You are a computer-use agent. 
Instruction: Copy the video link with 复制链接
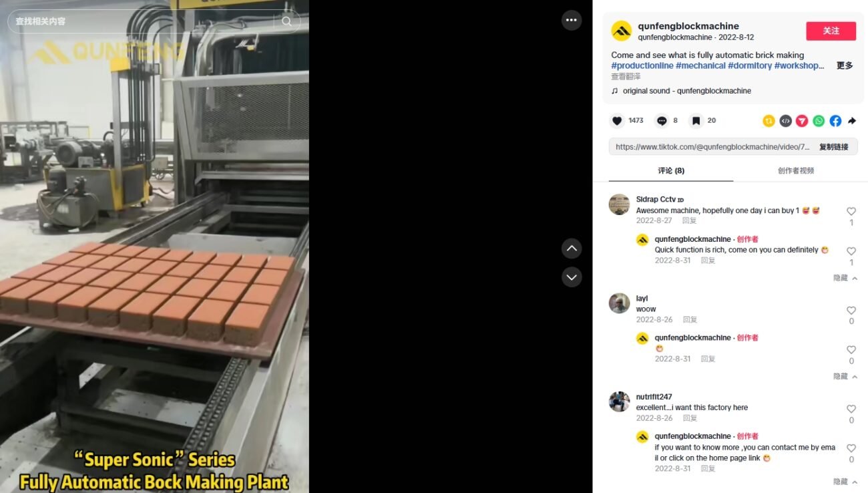[x=833, y=147]
